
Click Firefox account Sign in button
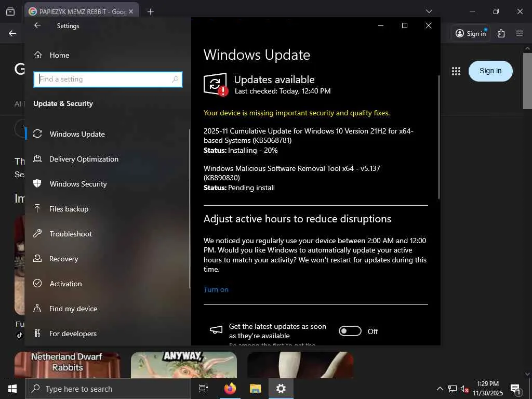point(471,33)
